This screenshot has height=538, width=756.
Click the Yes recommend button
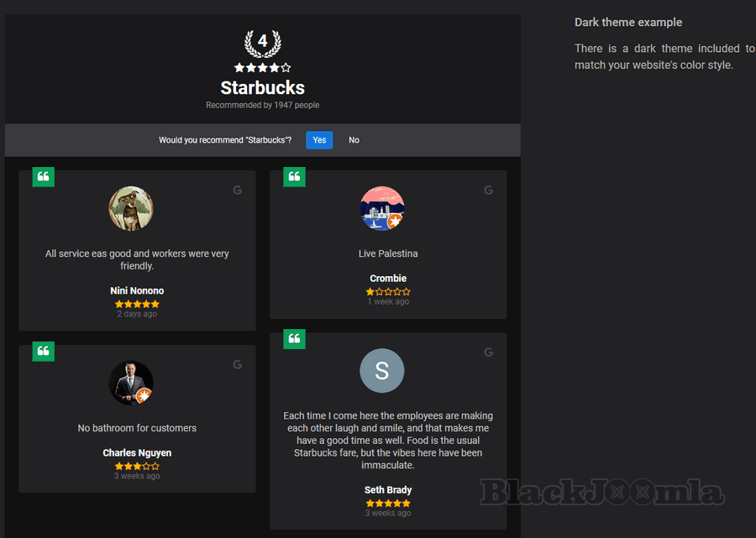click(319, 140)
